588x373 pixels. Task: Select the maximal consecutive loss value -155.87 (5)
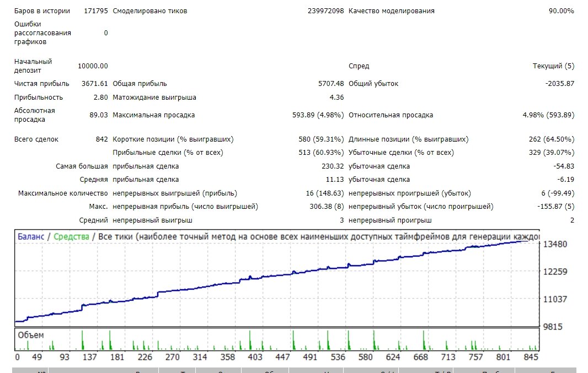(556, 207)
